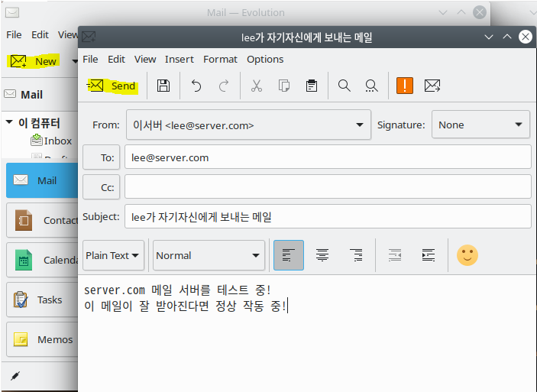Click the Contacts address book icon
The width and height of the screenshot is (537, 392).
24,220
